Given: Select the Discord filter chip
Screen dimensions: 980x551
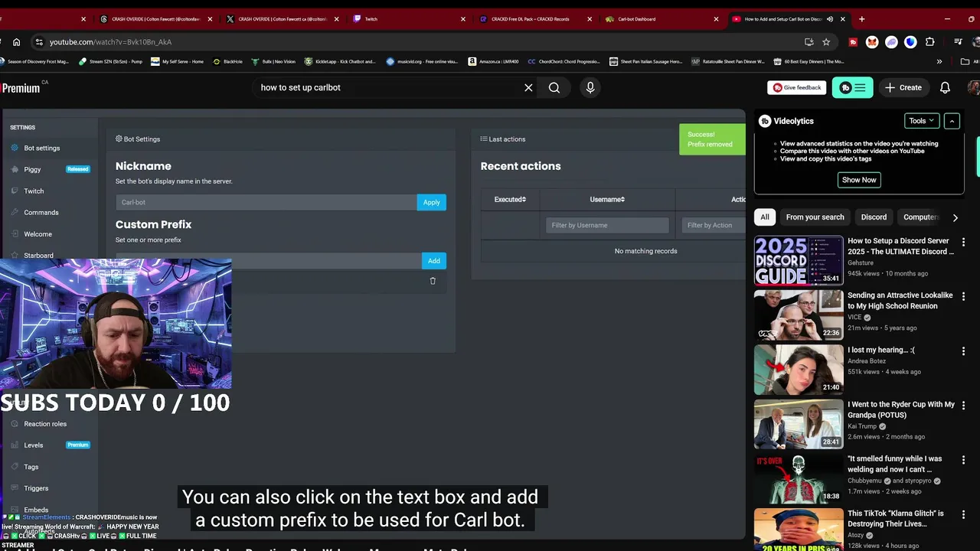Looking at the screenshot, I should [874, 217].
